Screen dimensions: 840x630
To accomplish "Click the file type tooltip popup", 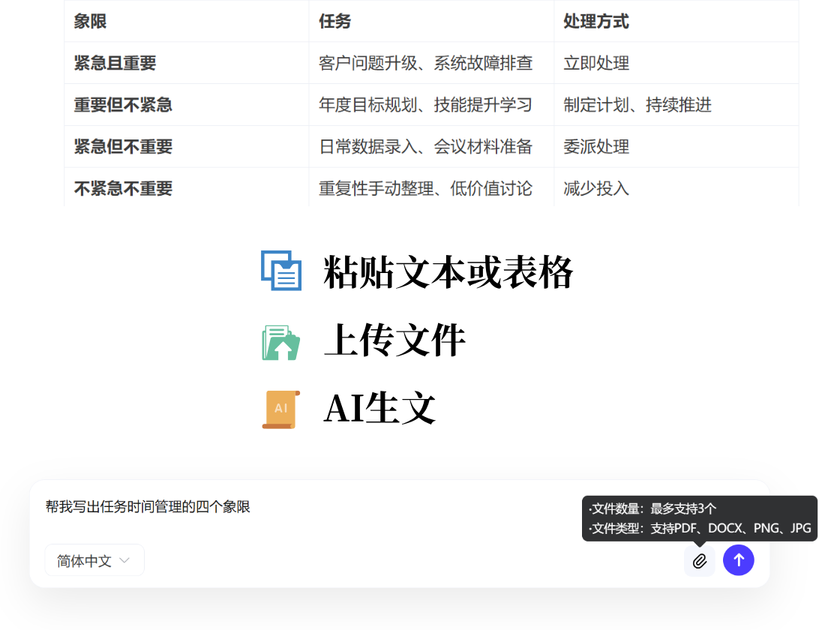I will point(699,517).
